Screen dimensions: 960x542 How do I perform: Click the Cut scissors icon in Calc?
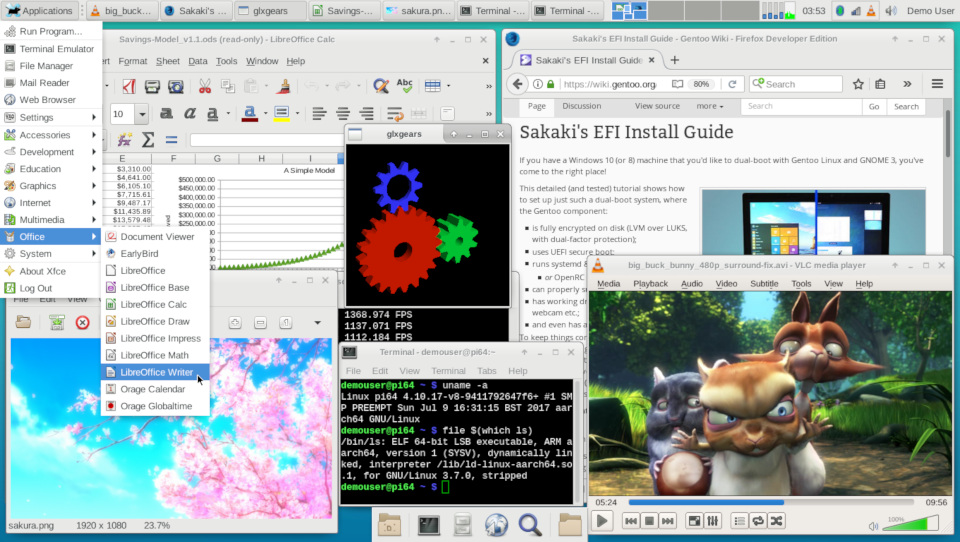(204, 86)
